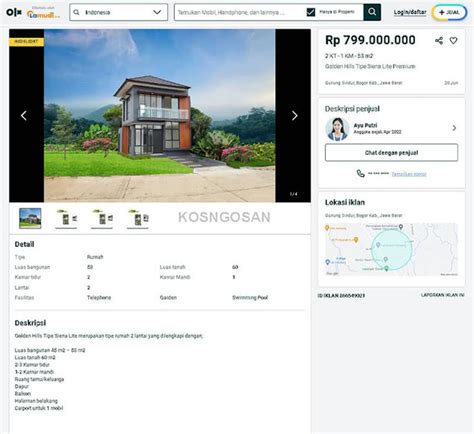Click the teal location circle on map
Image resolution: width=474 pixels, height=434 pixels.
pos(391,249)
